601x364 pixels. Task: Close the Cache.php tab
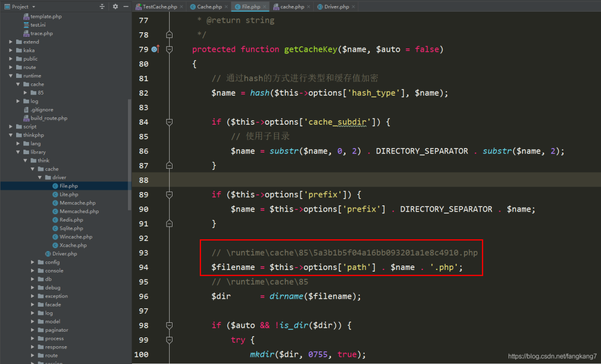pyautogui.click(x=226, y=7)
